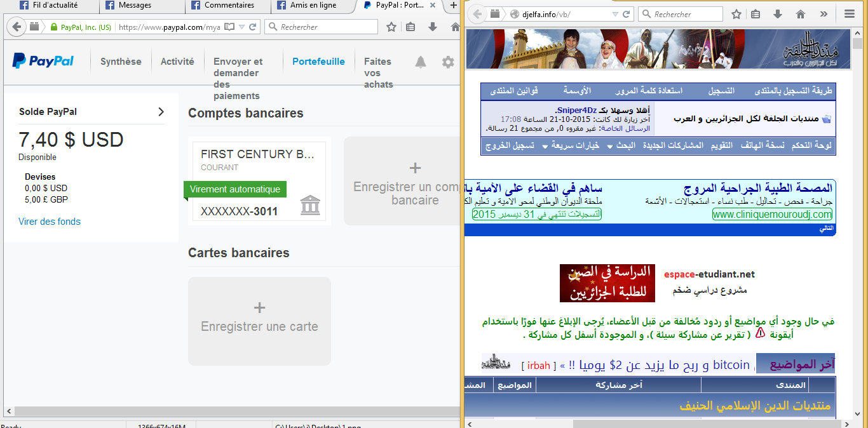Click plus icon above Enregistrer une carte
Image resolution: width=868 pixels, height=428 pixels.
[259, 308]
